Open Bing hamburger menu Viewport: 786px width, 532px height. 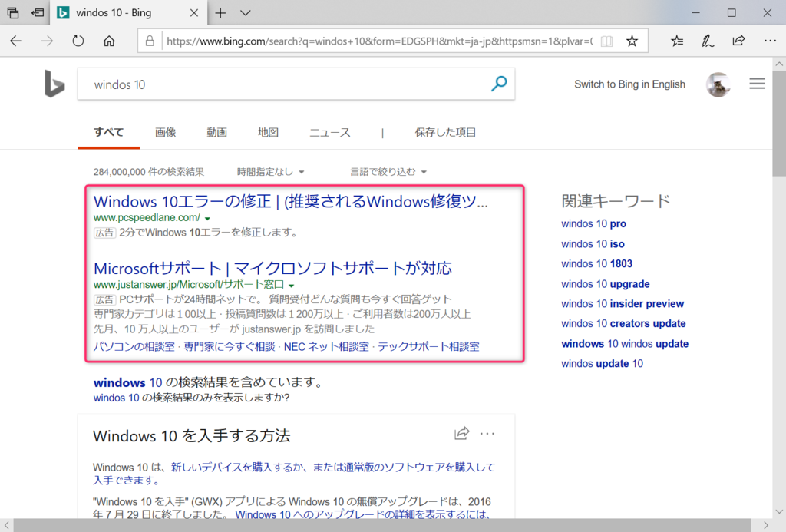(x=757, y=84)
